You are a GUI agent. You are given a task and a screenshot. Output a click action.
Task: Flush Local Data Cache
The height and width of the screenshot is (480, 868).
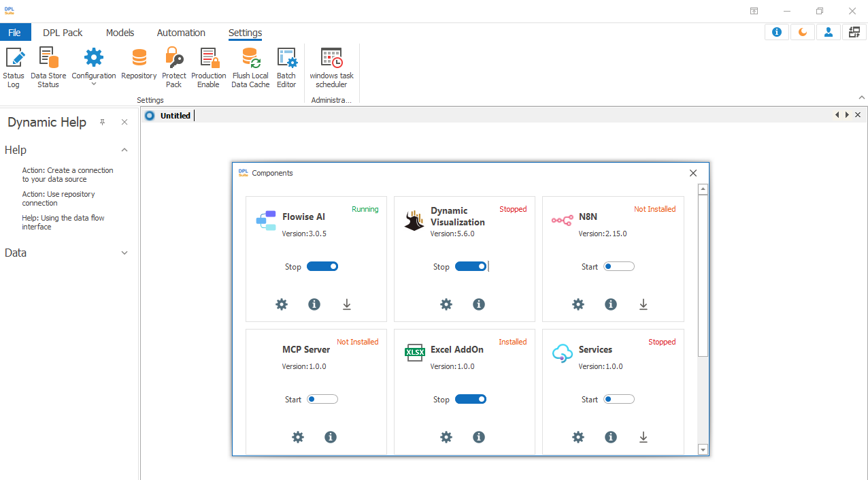tap(250, 68)
